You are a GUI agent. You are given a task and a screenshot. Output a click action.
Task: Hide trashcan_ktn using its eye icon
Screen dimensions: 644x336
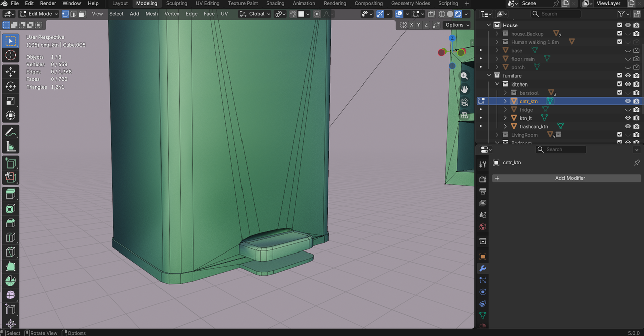point(628,126)
